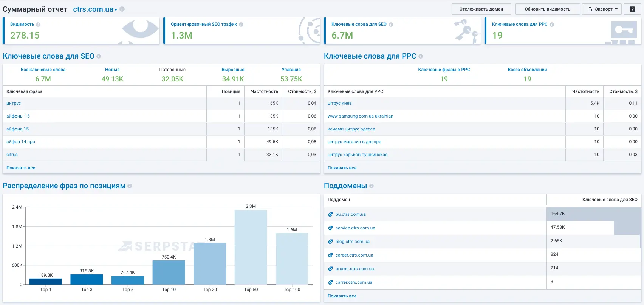Click the info icon beside the large Ключевые слова для SEO section heading
The image size is (644, 305).
pos(99,56)
